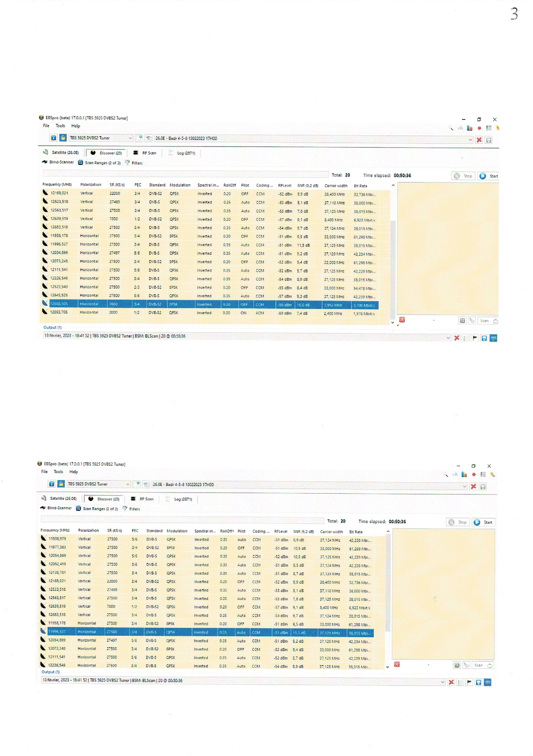Sort by Polarization column header in upper window
533x756 pixels.
90,185
